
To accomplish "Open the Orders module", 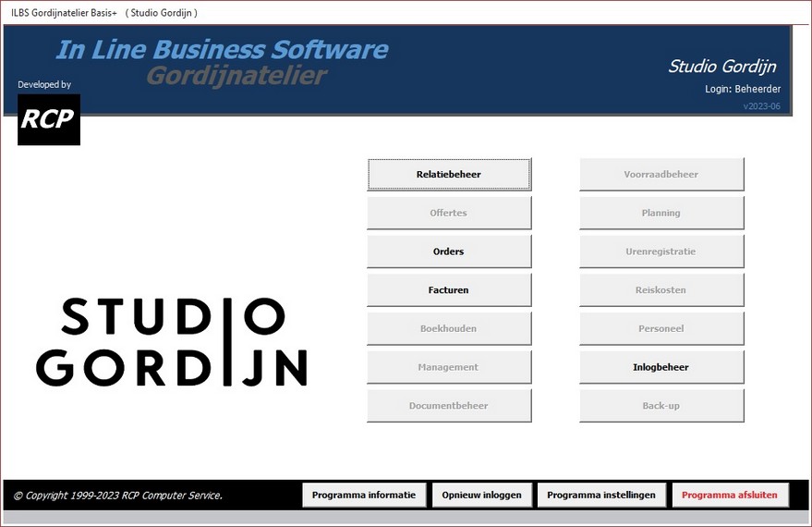I will coord(449,251).
